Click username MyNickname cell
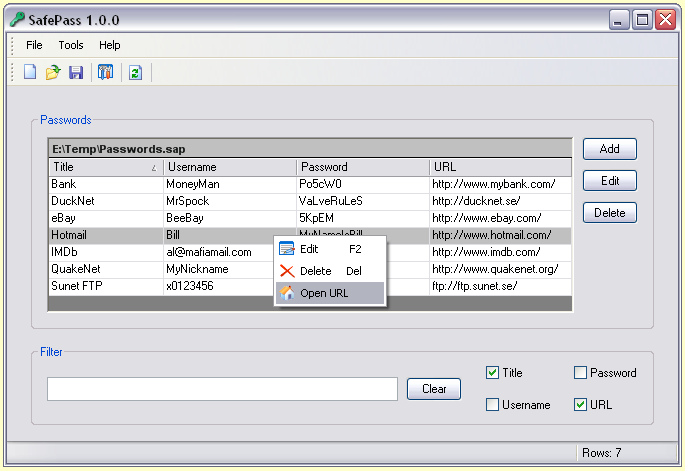This screenshot has width=685, height=471. point(218,269)
